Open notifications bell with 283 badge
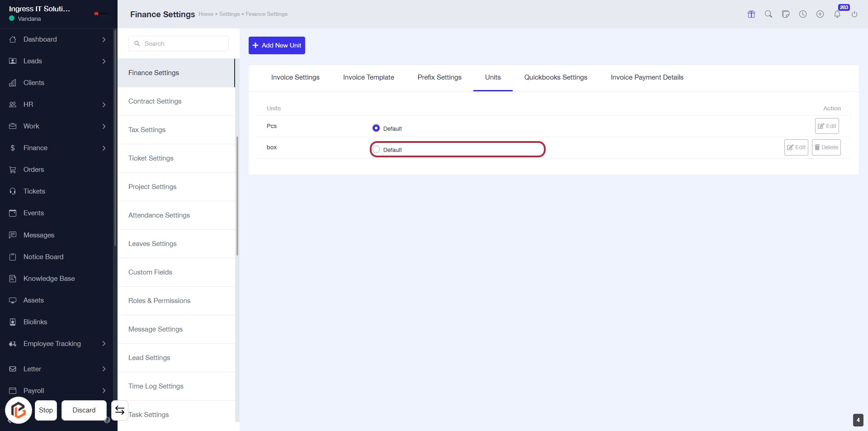Screen dimensions: 868x431 (837, 14)
